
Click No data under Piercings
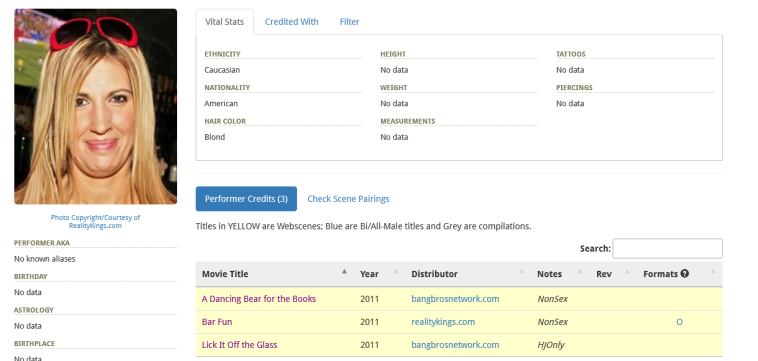click(x=570, y=103)
